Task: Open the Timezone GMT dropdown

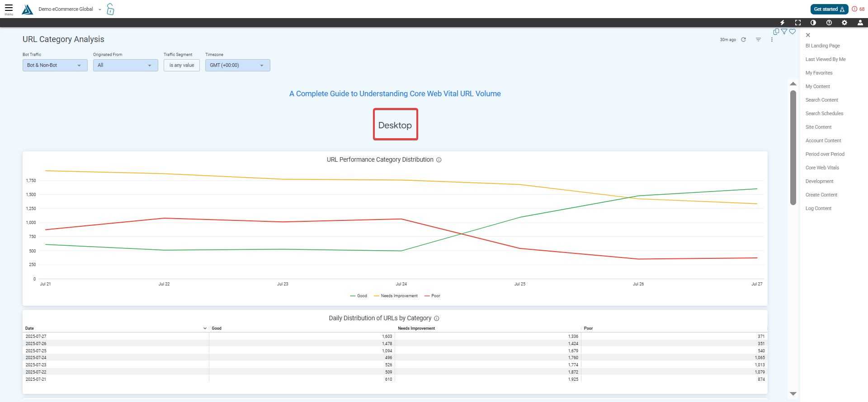Action: [x=237, y=65]
